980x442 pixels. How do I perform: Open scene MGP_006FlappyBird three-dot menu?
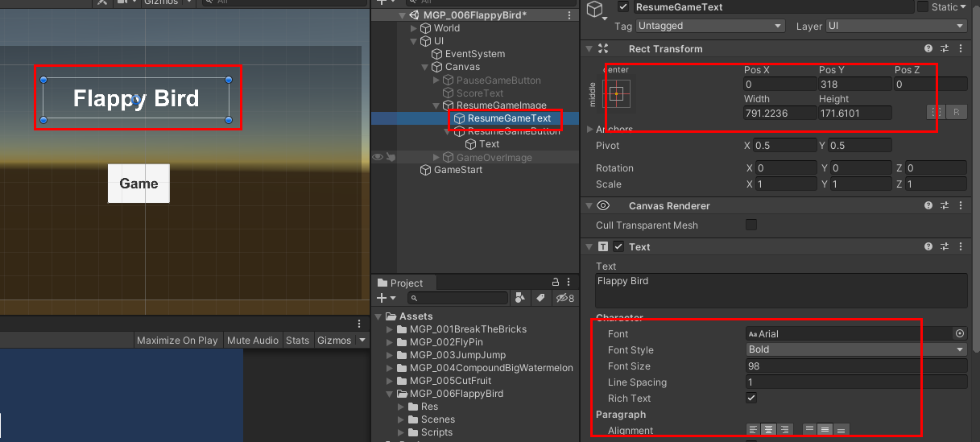click(x=570, y=15)
